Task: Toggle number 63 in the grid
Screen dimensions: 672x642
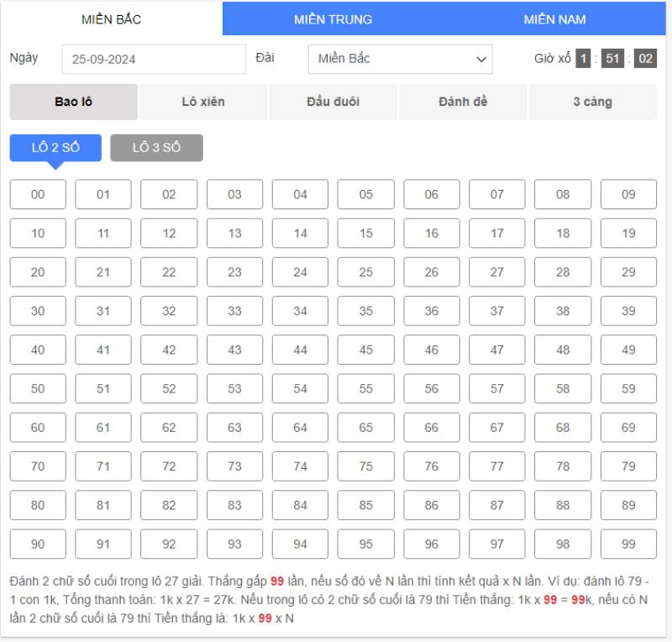Action: (x=234, y=428)
